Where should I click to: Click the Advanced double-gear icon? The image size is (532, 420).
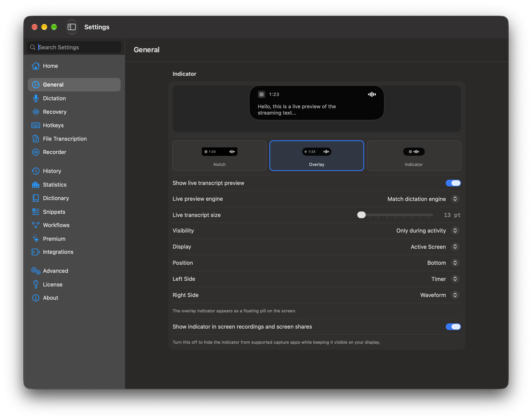coord(36,271)
